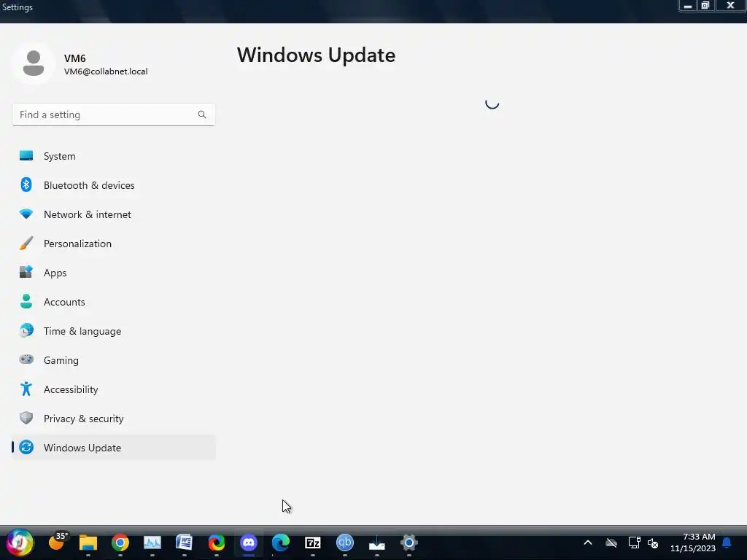Open qBittorrent from the taskbar
The image size is (747, 560).
[x=345, y=542]
